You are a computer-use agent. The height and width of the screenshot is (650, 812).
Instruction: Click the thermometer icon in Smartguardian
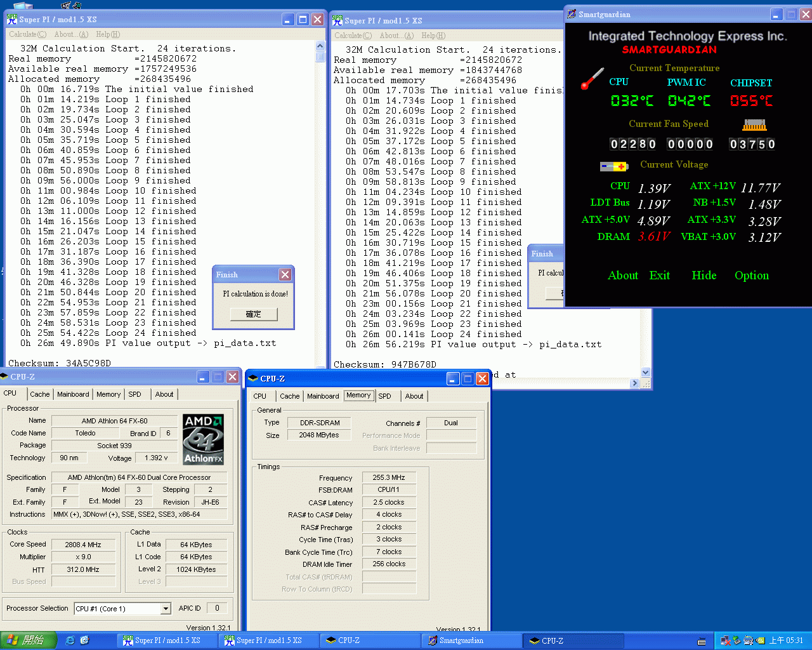click(x=593, y=78)
